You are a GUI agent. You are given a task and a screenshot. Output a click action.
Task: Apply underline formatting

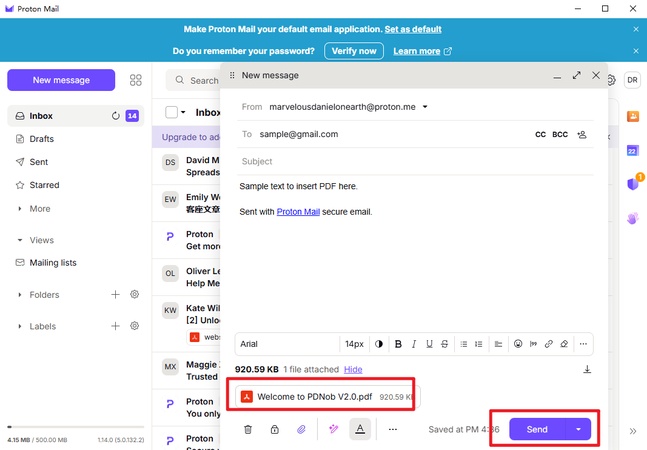pos(429,344)
